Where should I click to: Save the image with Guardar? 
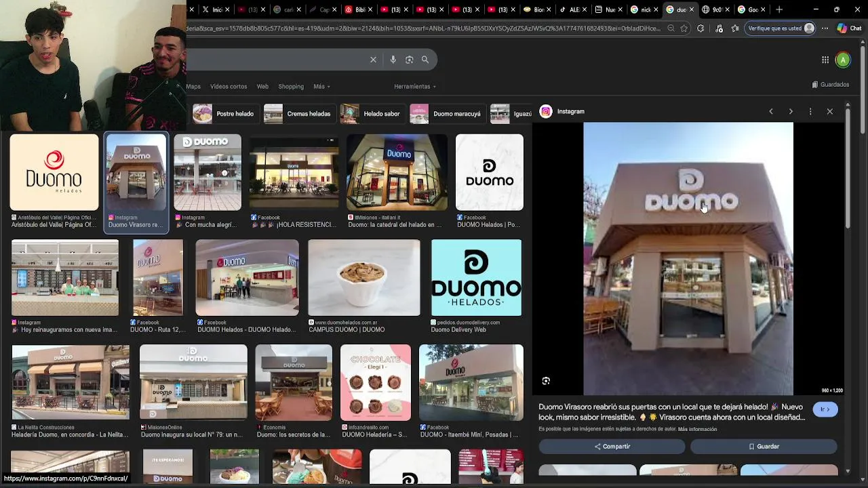[764, 447]
